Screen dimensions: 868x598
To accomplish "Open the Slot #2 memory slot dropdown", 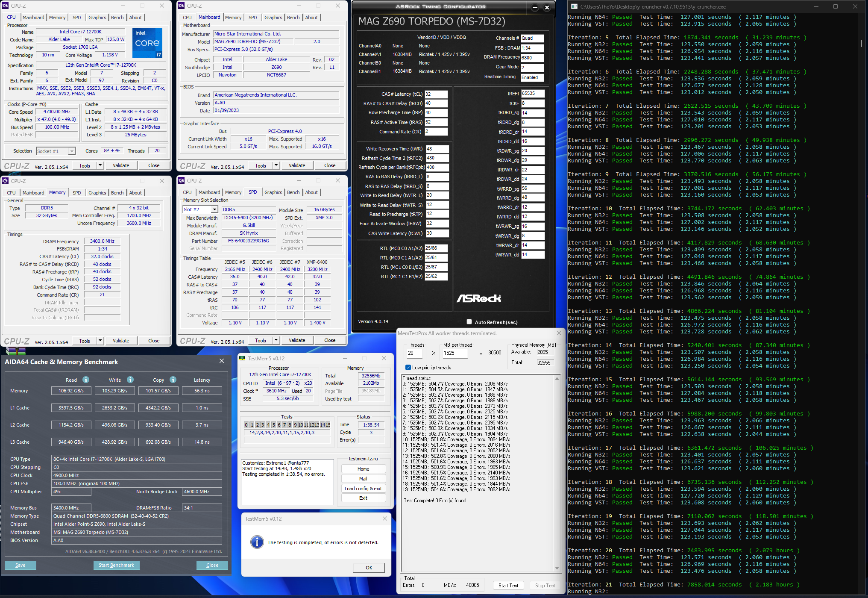I will tap(214, 209).
